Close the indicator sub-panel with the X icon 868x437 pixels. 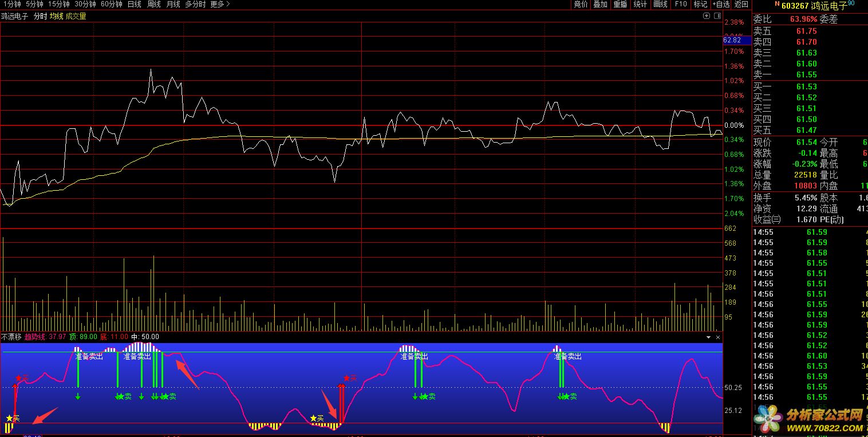pos(718,337)
